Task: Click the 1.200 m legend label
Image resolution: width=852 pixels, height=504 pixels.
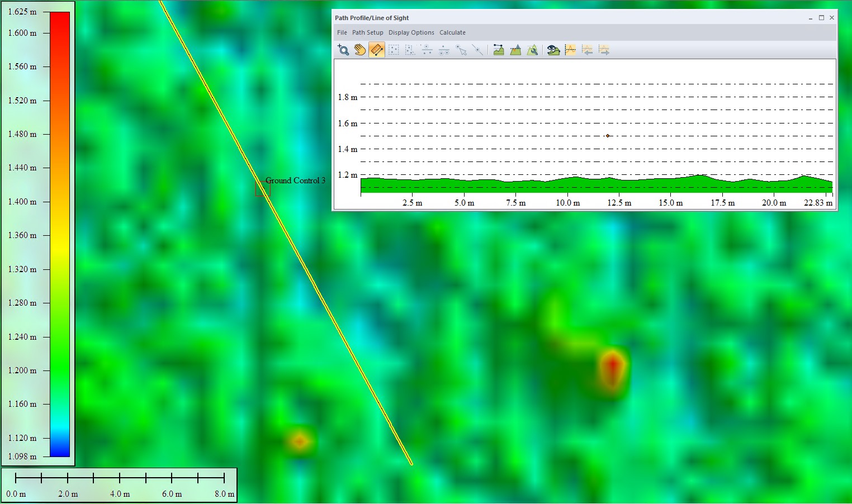Action: coord(22,370)
